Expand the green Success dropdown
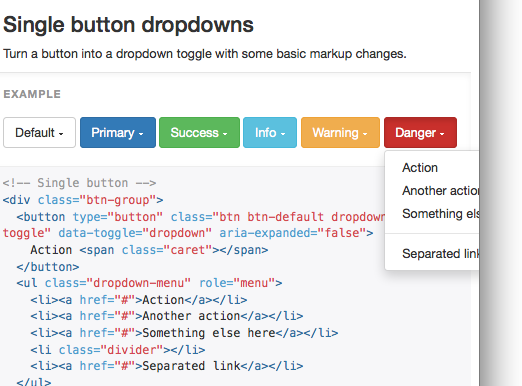 click(199, 132)
